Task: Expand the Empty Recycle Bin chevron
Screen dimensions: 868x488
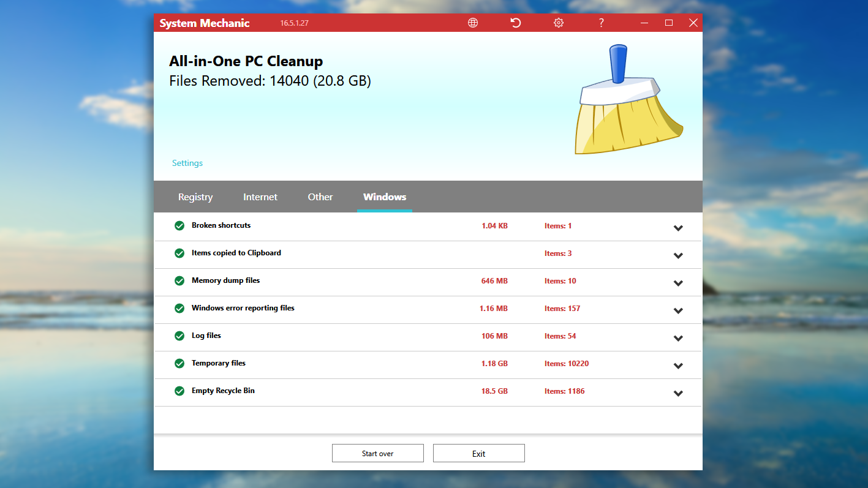Action: [678, 394]
